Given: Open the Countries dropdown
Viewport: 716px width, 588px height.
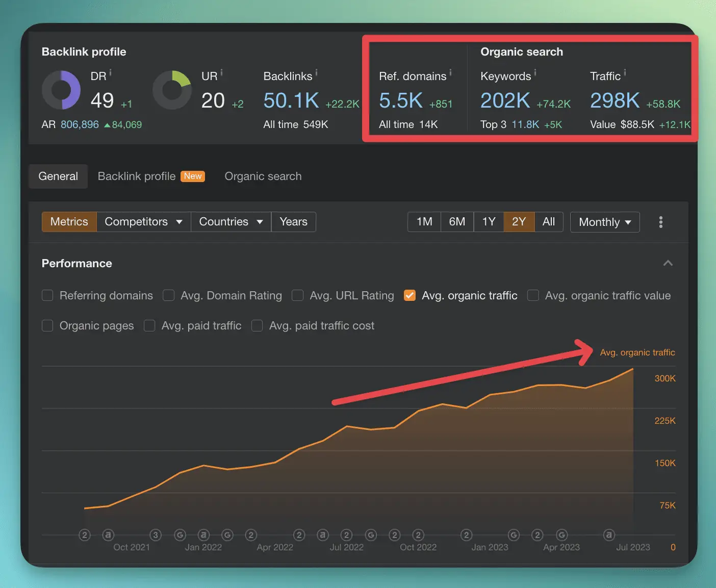Looking at the screenshot, I should [231, 222].
